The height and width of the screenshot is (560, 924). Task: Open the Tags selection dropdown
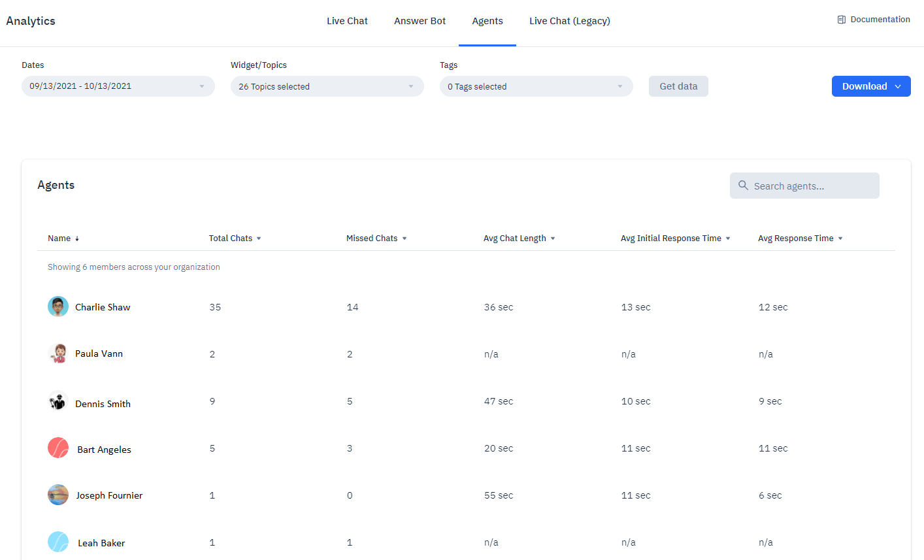[536, 86]
